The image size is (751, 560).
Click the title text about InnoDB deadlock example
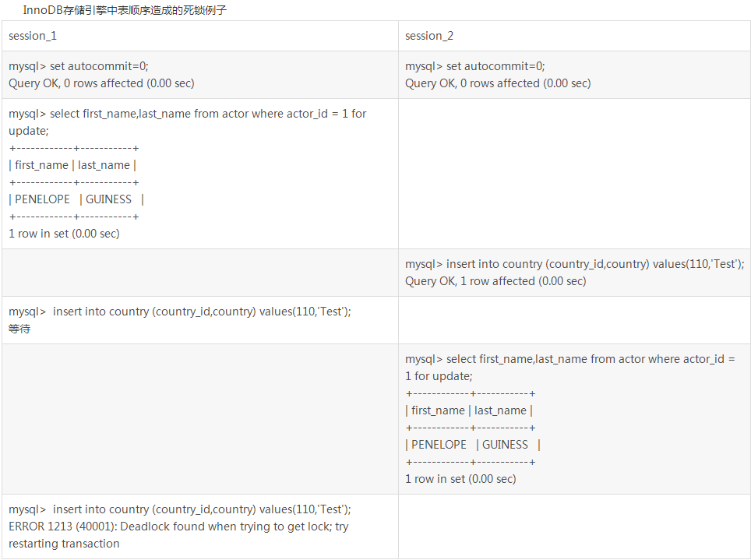point(125,10)
